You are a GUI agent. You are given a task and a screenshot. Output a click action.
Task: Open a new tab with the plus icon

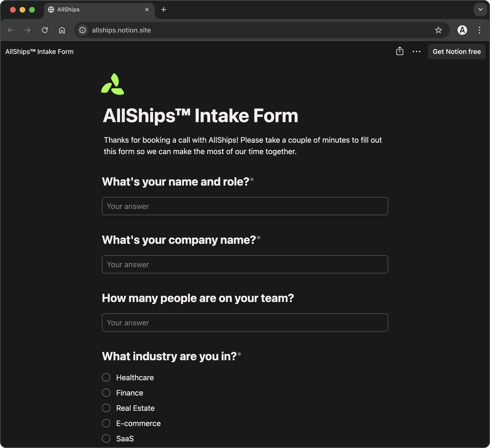pyautogui.click(x=164, y=10)
